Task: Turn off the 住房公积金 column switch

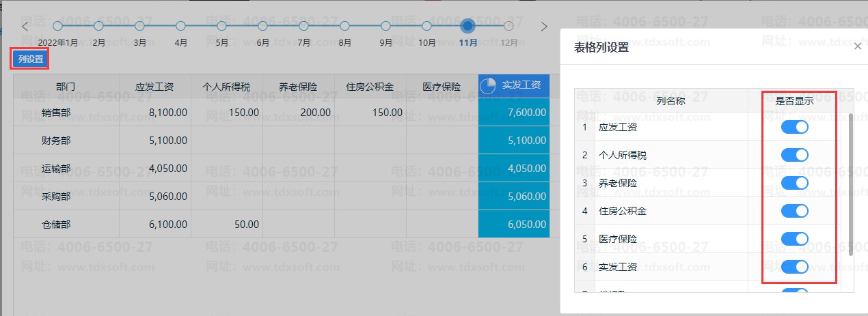Action: pos(794,211)
